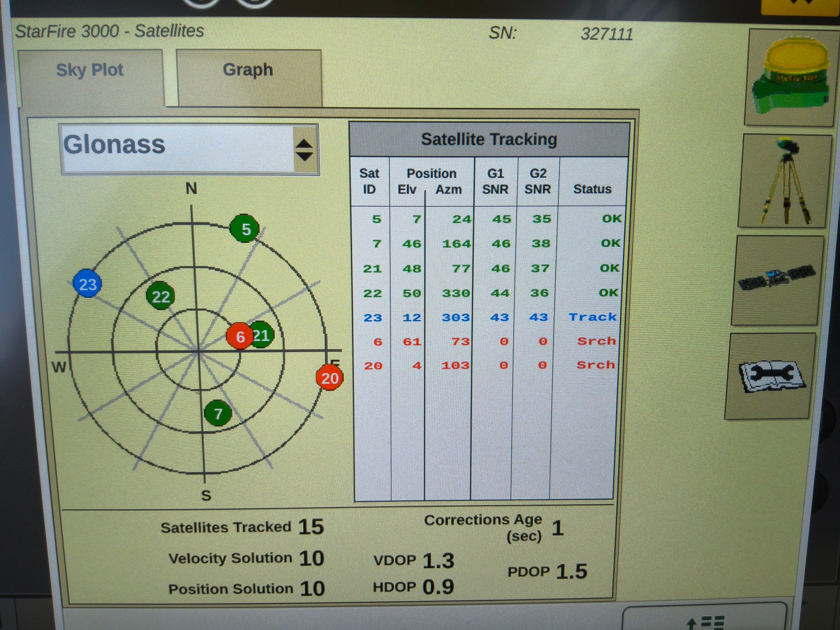
Task: Select blue satellite 23 on sky plot
Action: (x=88, y=284)
